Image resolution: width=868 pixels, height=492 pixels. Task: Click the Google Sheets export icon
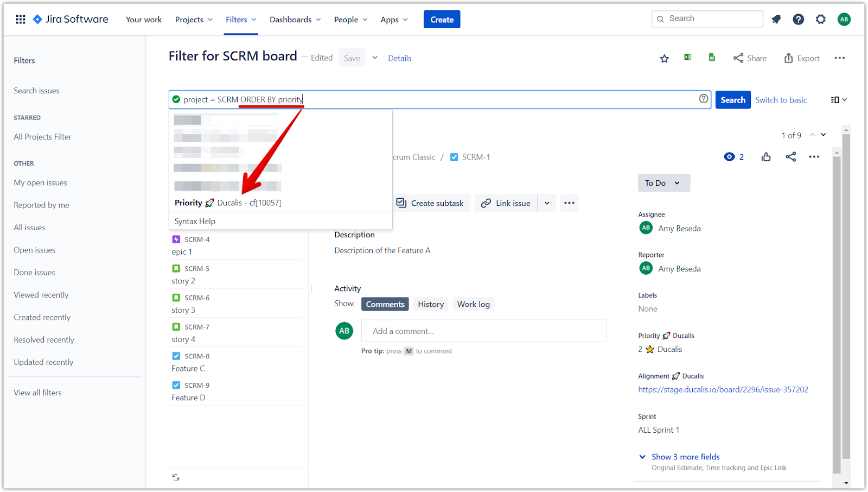tap(711, 57)
